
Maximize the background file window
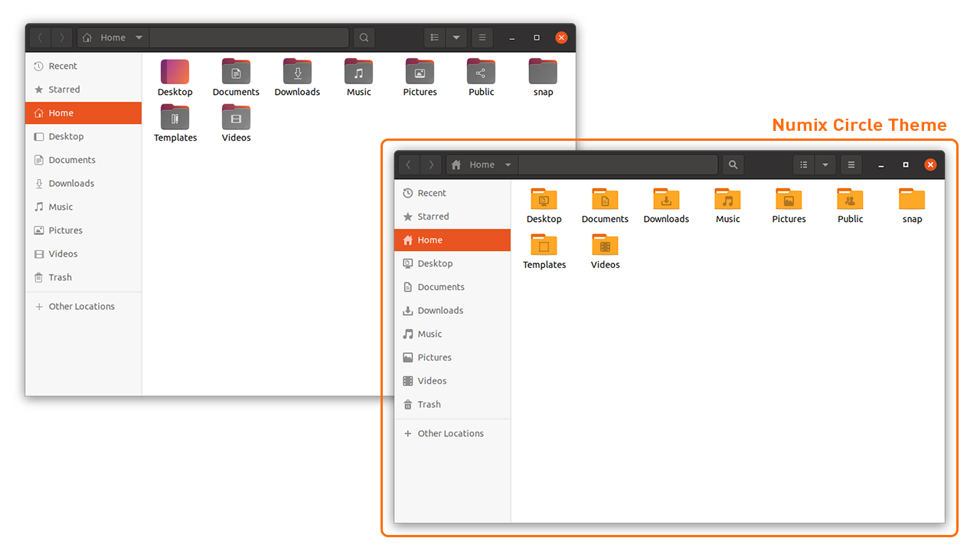537,37
